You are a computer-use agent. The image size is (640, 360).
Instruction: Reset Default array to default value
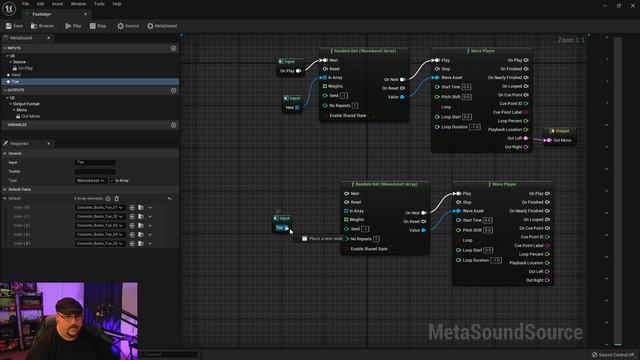[169, 199]
